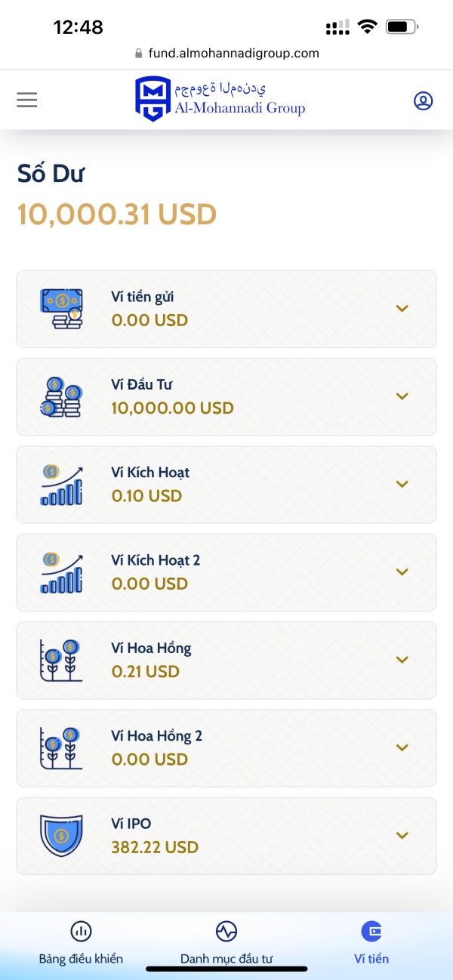Expand the Ví Hoa Hồng wallet chevron
This screenshot has height=980, width=453.
pos(402,660)
